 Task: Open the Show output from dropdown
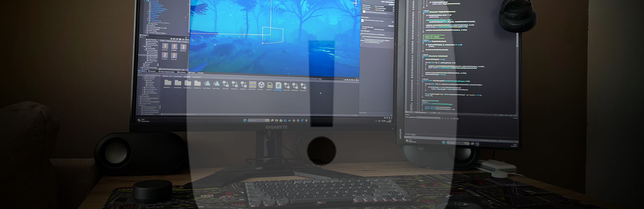click(x=428, y=118)
